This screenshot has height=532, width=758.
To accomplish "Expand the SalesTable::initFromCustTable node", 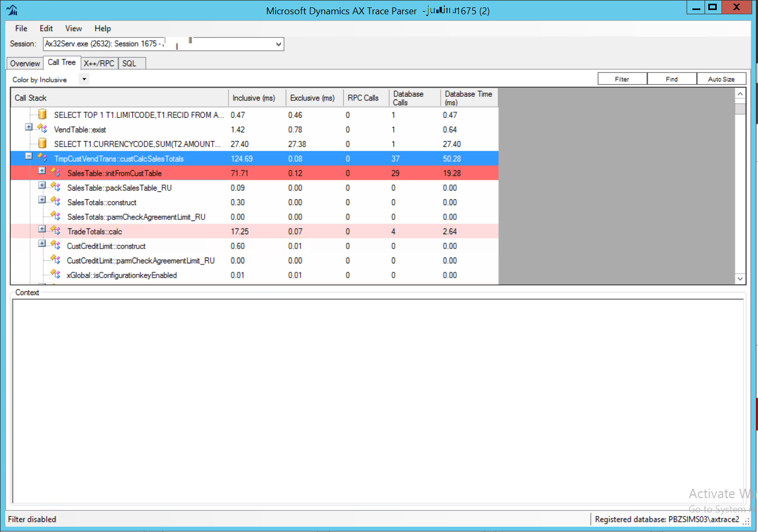I will (x=42, y=170).
